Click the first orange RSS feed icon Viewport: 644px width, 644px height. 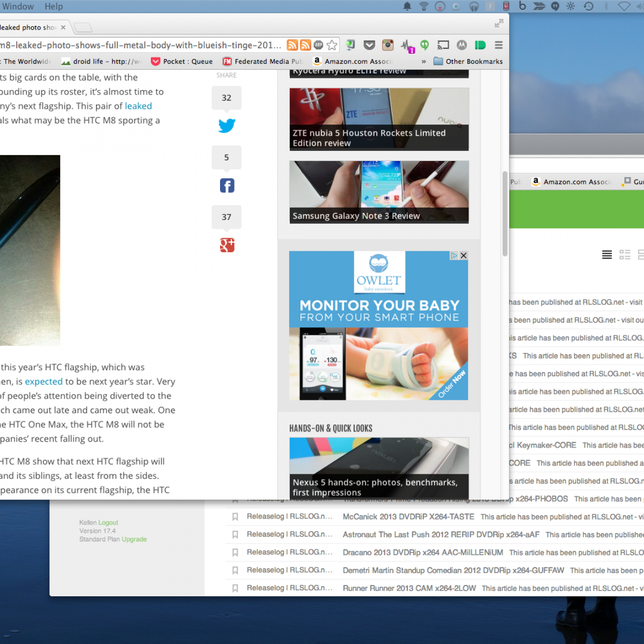coord(292,45)
